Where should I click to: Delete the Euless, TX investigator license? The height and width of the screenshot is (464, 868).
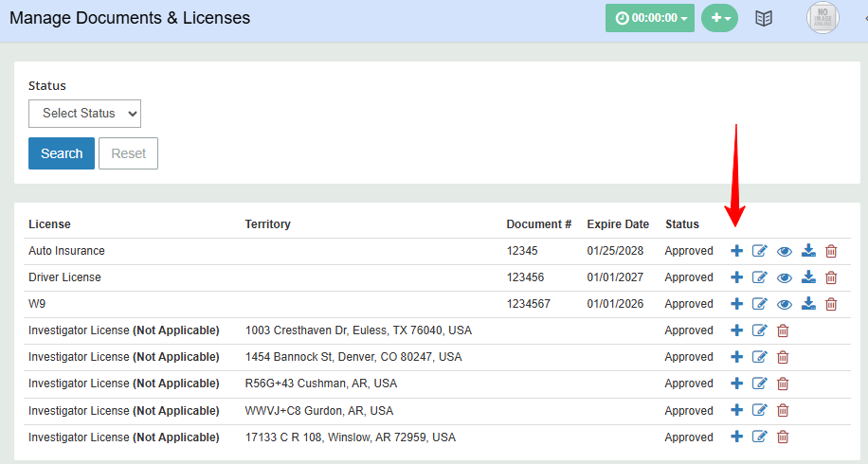[x=782, y=330]
